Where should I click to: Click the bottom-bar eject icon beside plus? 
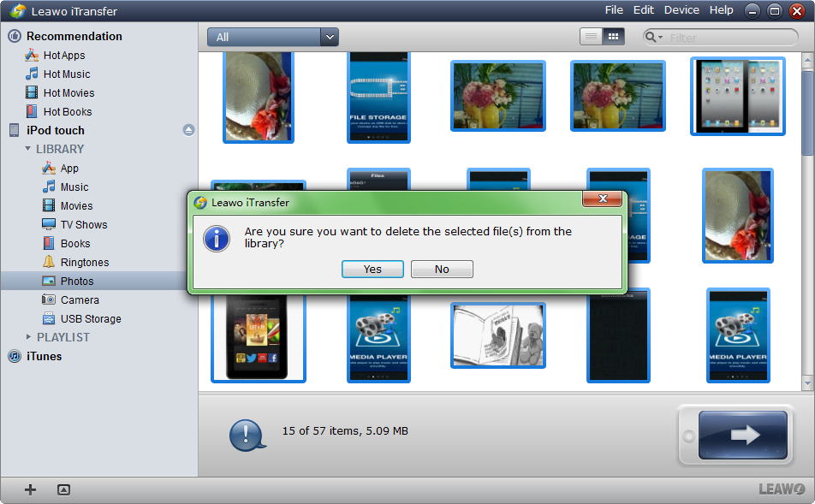pos(63,489)
